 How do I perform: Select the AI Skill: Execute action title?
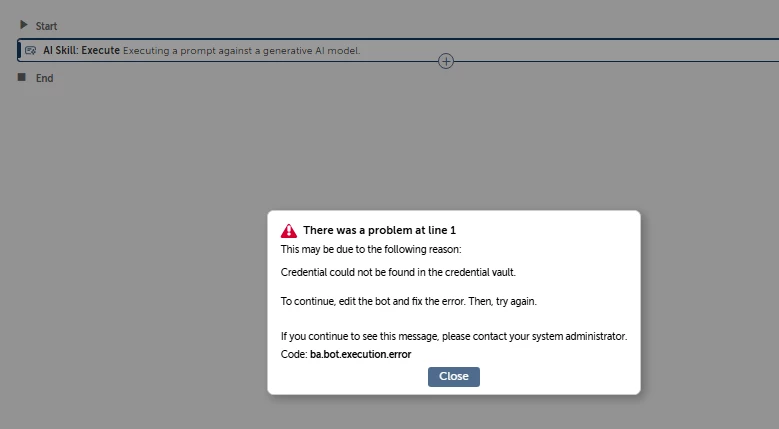tap(81, 50)
